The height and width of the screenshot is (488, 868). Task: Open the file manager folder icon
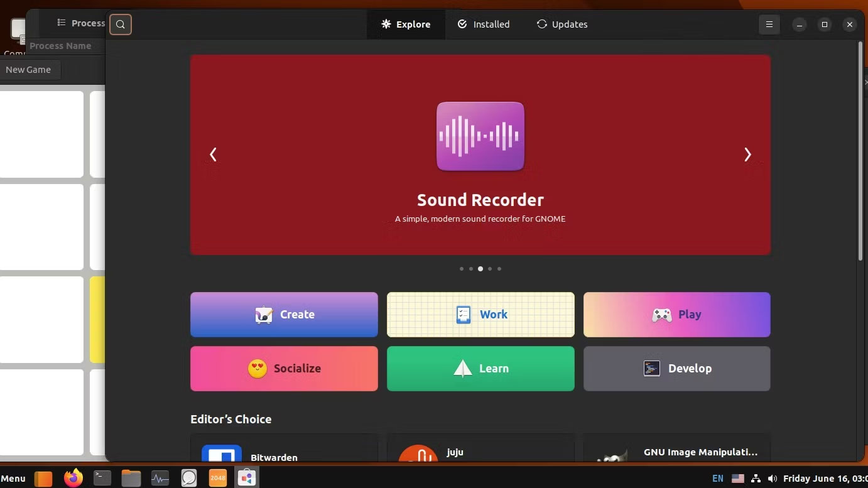131,478
